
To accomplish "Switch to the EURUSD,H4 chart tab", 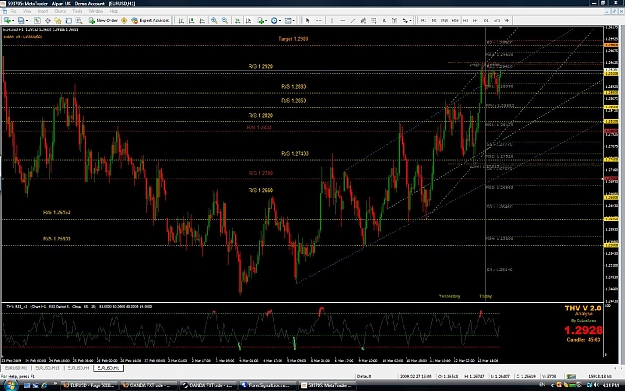I will pos(78,368).
